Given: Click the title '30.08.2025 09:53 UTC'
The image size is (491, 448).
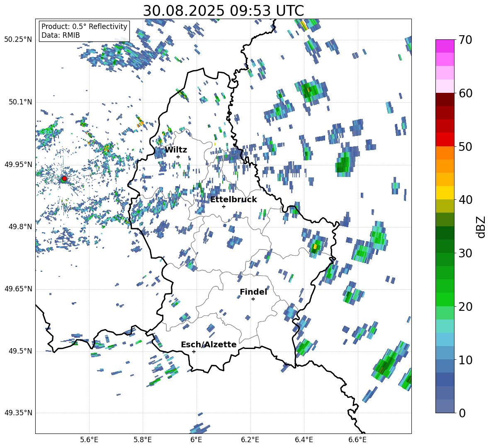Looking at the screenshot, I should coord(223,11).
